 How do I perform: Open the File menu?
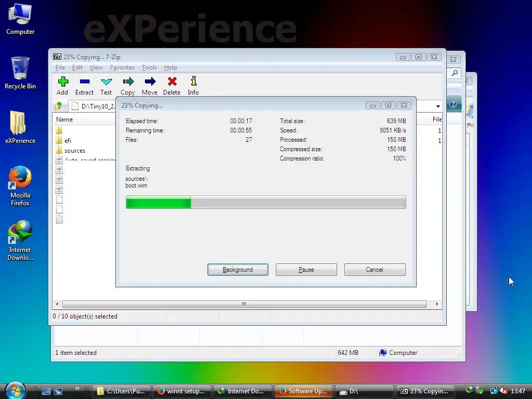pos(60,68)
